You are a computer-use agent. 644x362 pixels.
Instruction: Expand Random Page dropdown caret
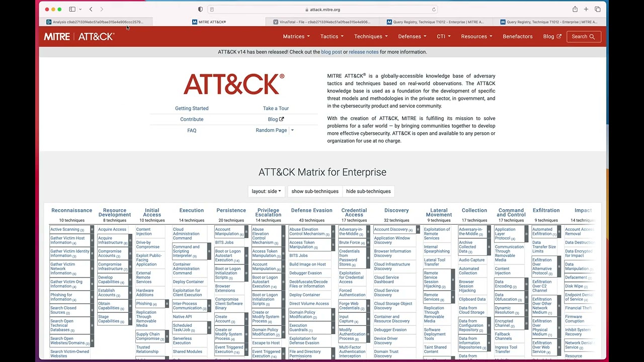[292, 130]
